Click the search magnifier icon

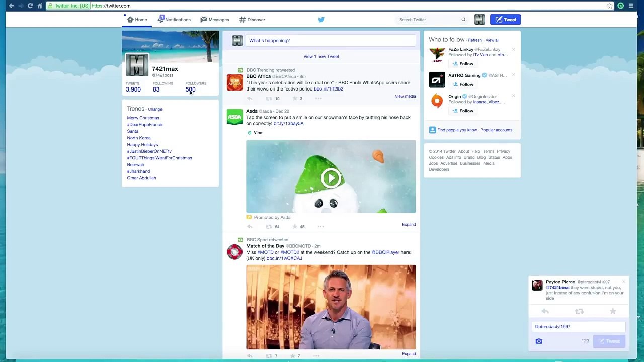(x=463, y=20)
